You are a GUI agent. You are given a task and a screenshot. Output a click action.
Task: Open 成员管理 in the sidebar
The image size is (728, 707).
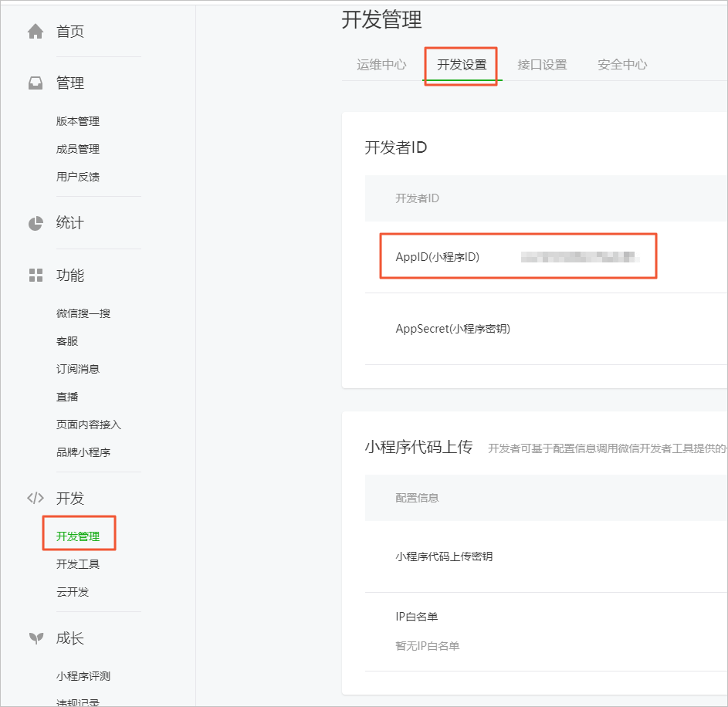coord(78,149)
